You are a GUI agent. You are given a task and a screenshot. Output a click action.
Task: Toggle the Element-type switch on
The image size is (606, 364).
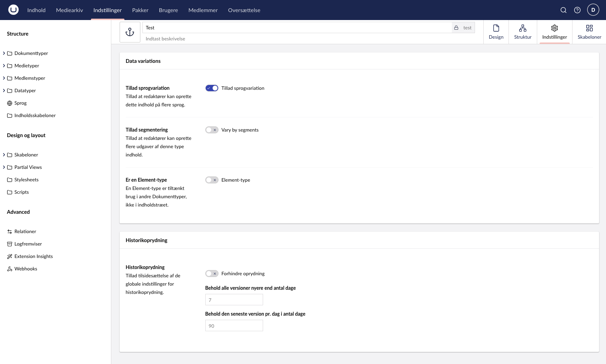(x=212, y=180)
